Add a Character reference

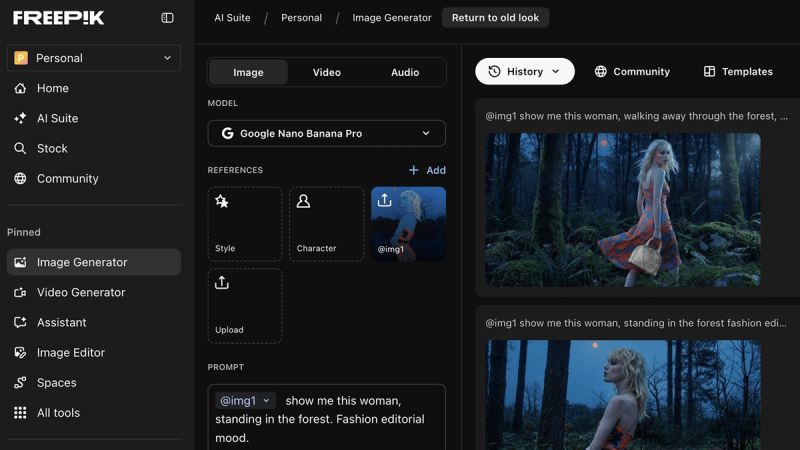[x=327, y=224]
